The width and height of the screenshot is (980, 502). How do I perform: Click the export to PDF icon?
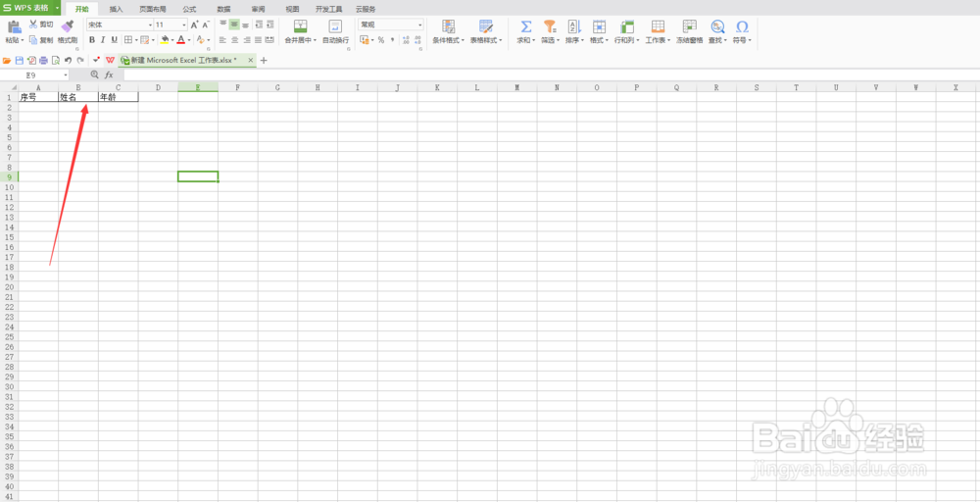(x=31, y=61)
